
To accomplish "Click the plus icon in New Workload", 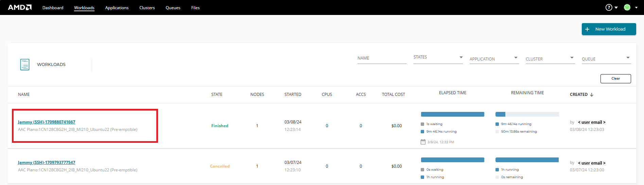I will click(x=587, y=29).
